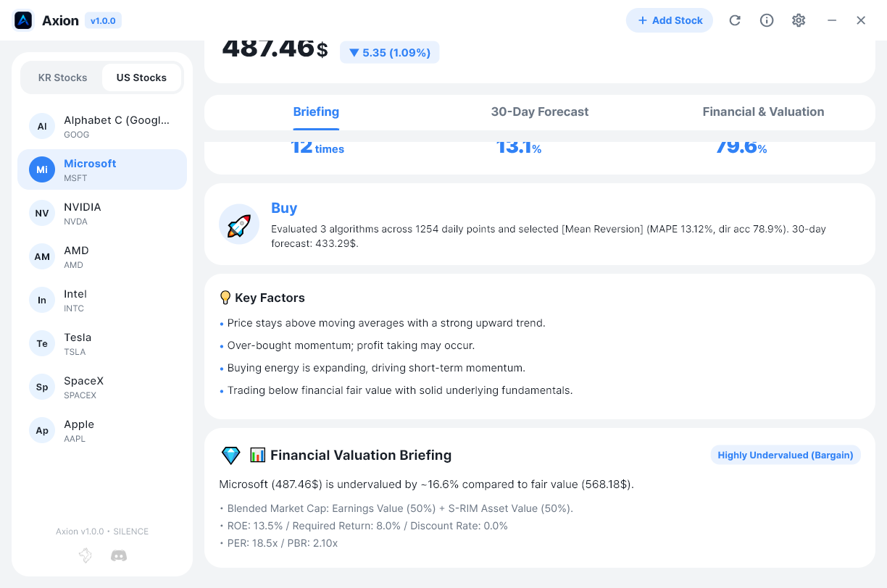Click 'Axion v1.0.0 • SILENCE' footer text
The image size is (887, 588).
(x=102, y=532)
